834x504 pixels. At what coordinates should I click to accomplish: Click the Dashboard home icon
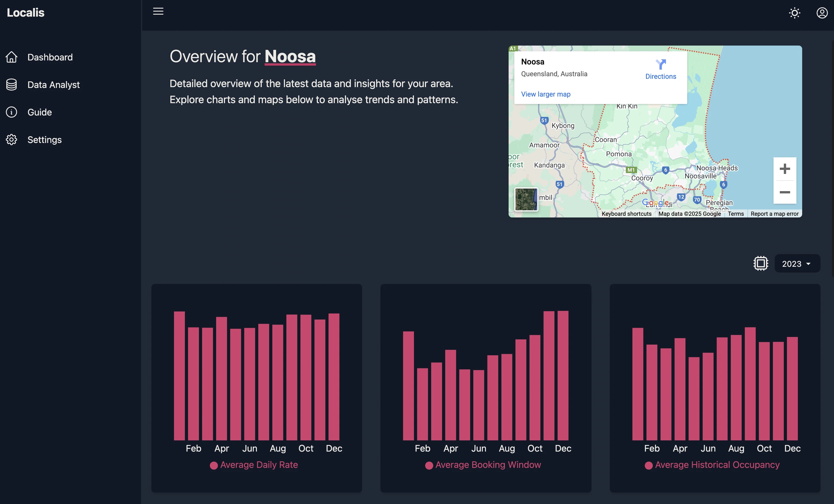click(x=11, y=57)
